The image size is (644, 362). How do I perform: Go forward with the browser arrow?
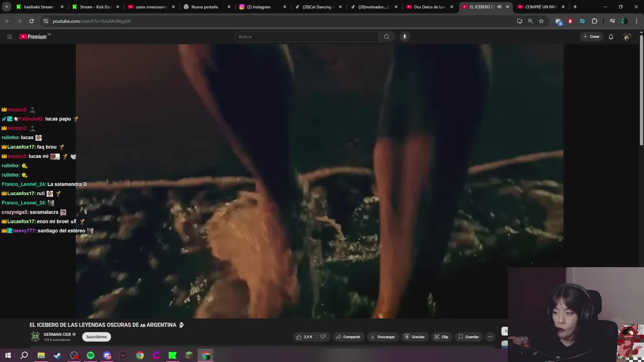pyautogui.click(x=19, y=21)
